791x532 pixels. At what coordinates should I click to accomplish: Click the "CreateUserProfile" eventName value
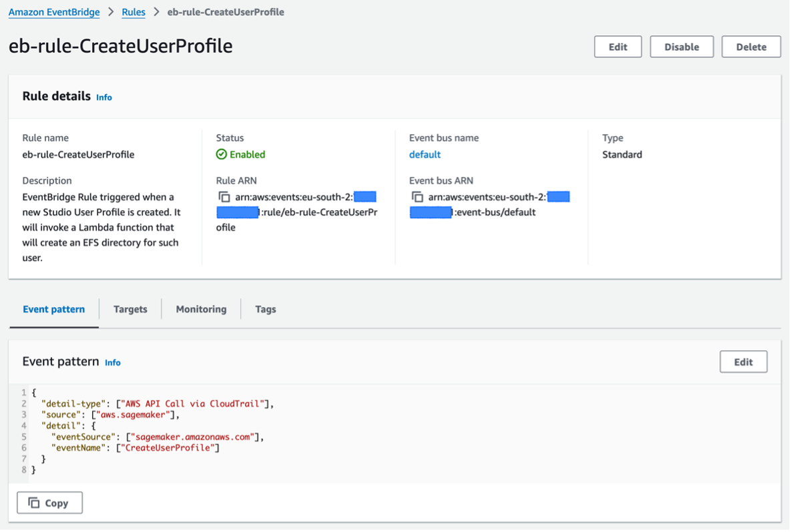167,448
